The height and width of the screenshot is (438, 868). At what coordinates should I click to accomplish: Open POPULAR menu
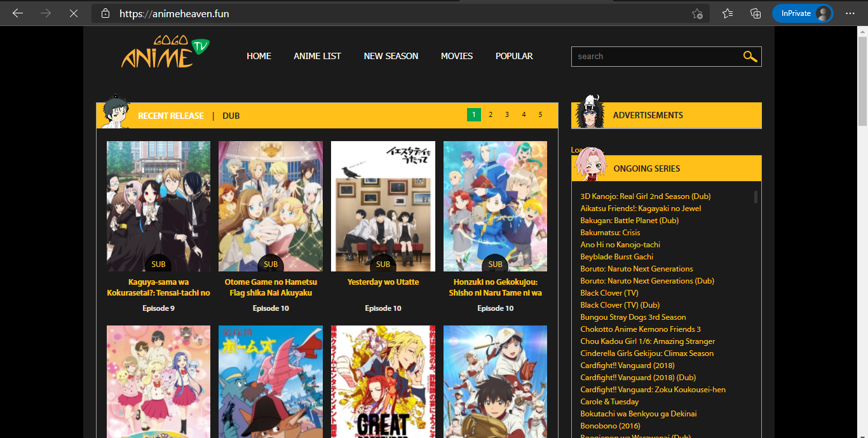click(514, 56)
